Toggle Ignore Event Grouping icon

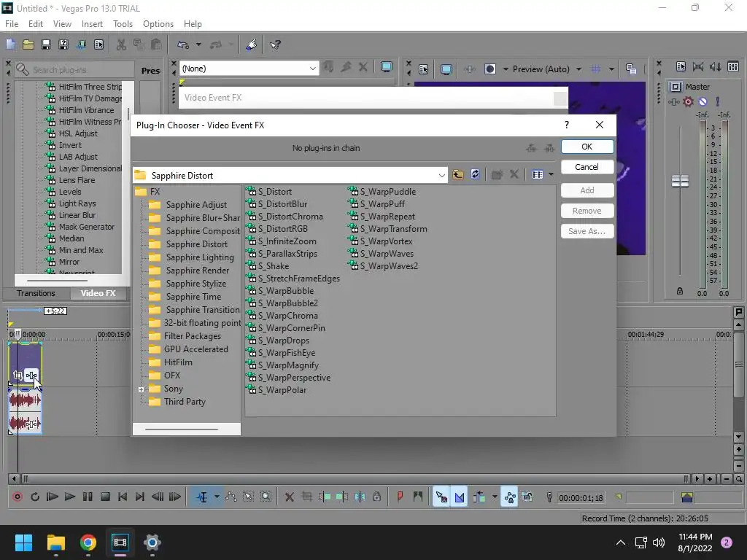click(527, 497)
